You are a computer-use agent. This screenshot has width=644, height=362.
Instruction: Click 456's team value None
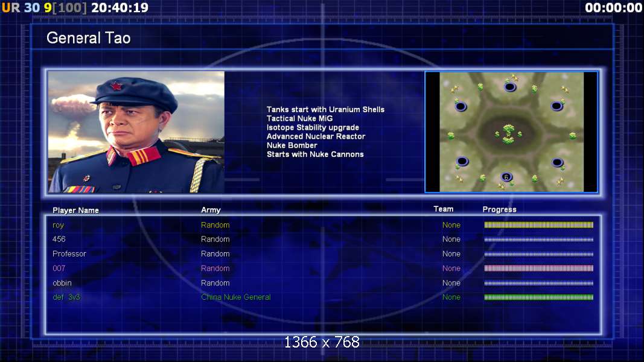click(x=451, y=239)
